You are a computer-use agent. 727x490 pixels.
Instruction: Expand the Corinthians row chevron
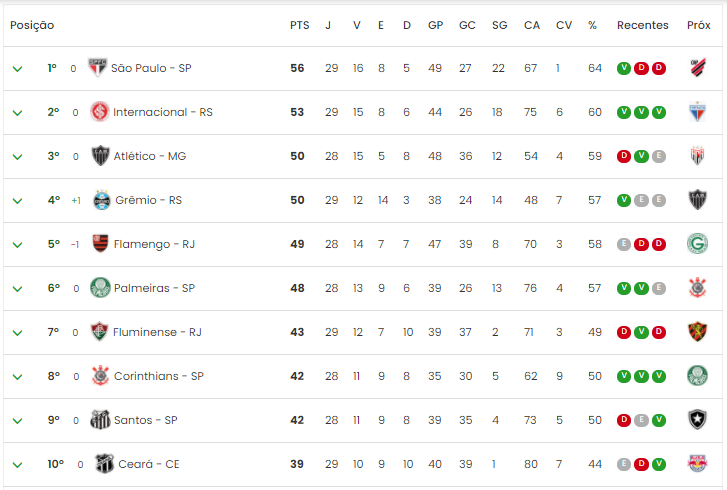(17, 377)
